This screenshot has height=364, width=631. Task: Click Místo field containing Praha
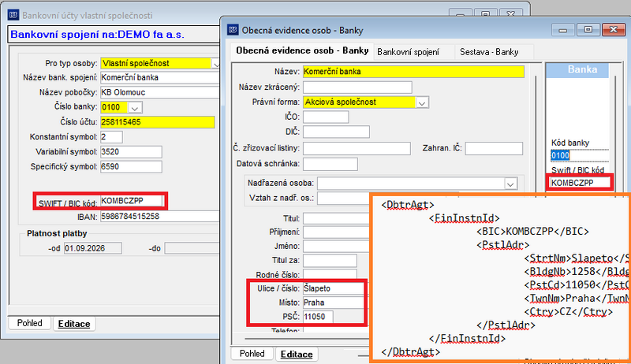(x=333, y=303)
